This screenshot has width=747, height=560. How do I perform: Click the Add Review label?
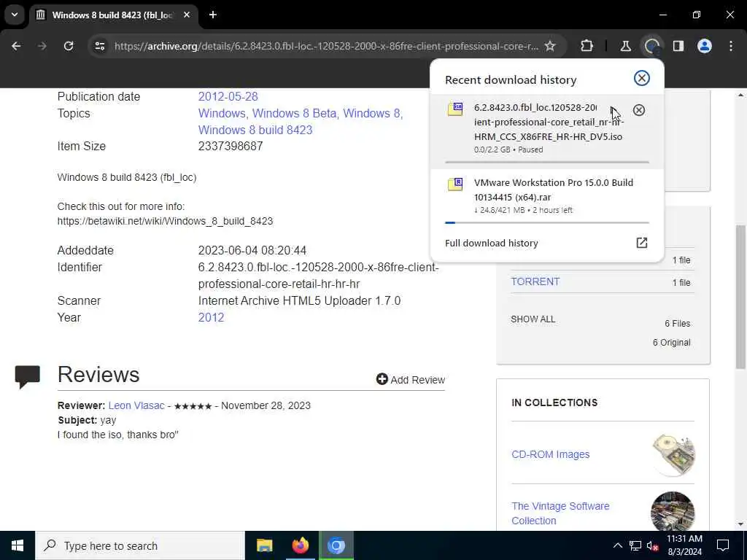[x=418, y=379]
